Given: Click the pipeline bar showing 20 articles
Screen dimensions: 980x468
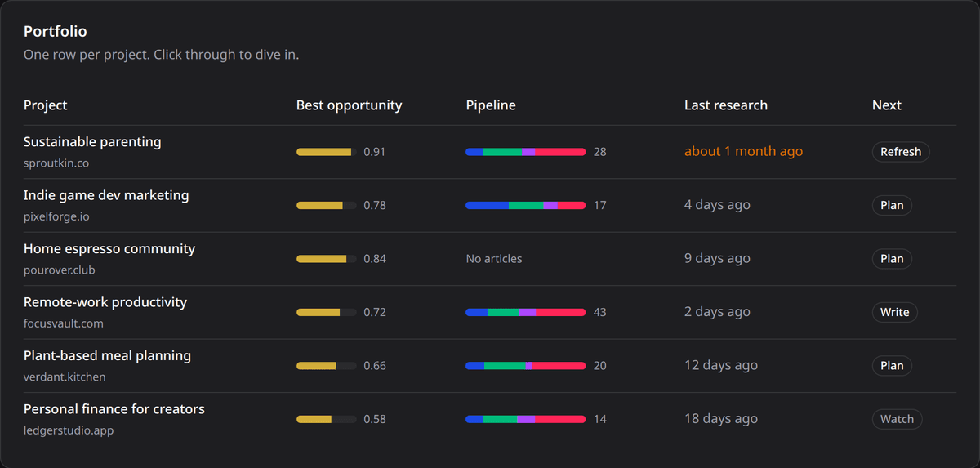Looking at the screenshot, I should 526,366.
